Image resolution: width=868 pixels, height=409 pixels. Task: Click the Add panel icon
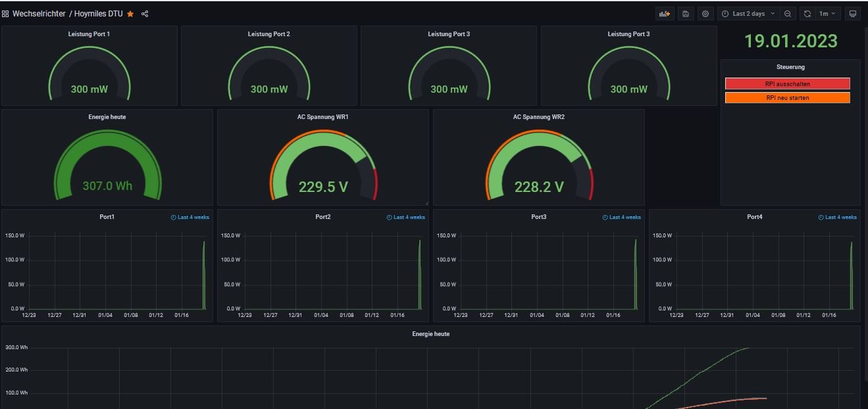click(665, 14)
